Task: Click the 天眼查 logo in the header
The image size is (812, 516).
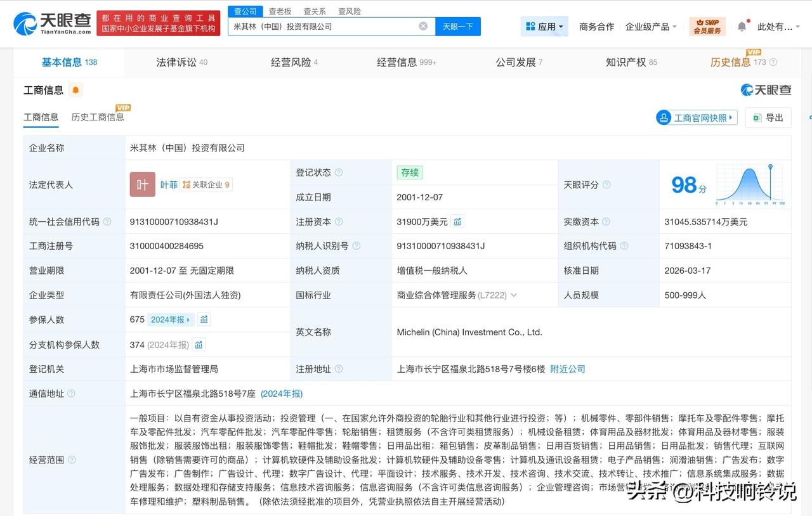Action: tap(52, 23)
